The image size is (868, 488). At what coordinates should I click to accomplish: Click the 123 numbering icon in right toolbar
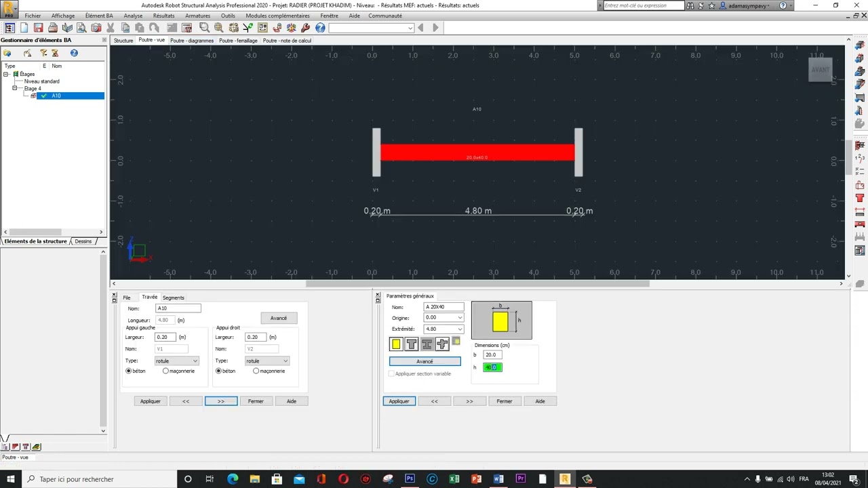860,159
